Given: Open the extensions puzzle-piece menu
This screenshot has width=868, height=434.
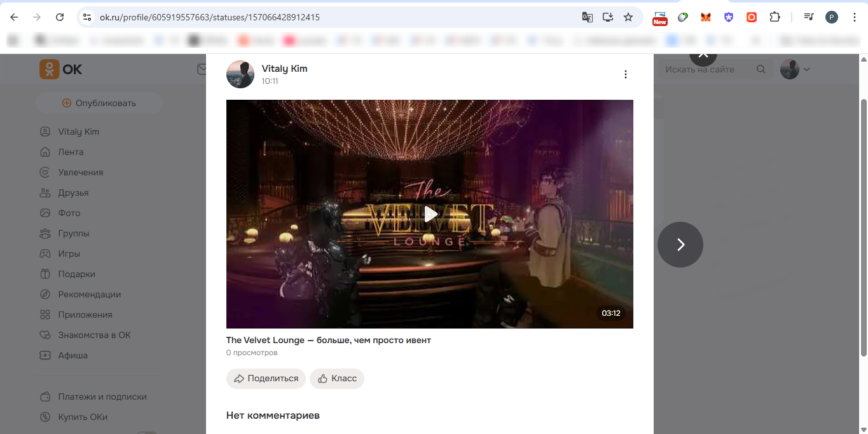Looking at the screenshot, I should (x=775, y=17).
